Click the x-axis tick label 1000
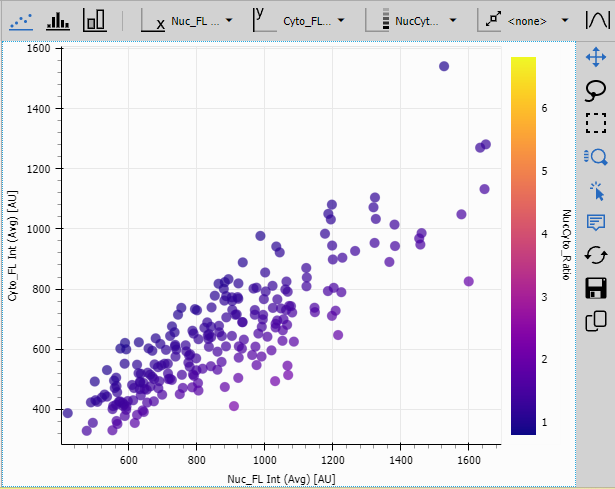Image resolution: width=615 pixels, height=489 pixels. tap(264, 460)
